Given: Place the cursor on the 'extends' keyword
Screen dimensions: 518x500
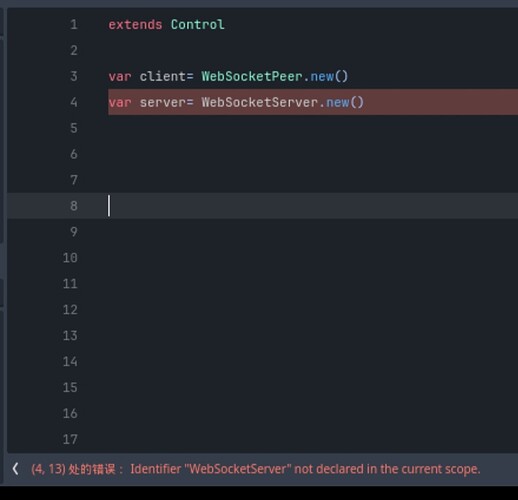Looking at the screenshot, I should tap(135, 25).
